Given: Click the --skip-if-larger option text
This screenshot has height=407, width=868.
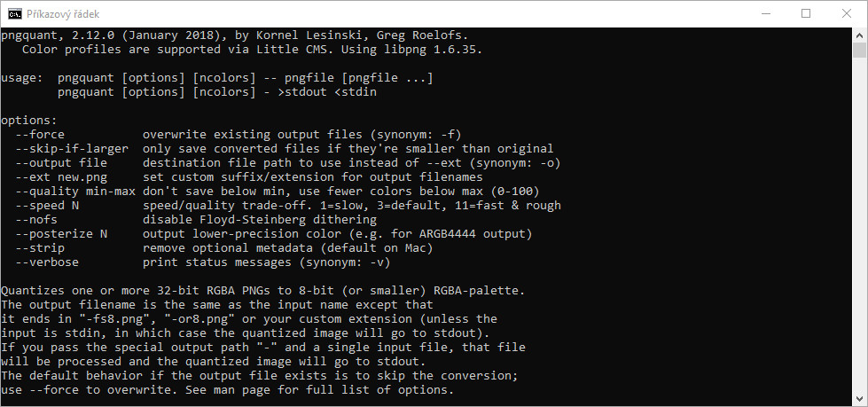Looking at the screenshot, I should [72, 148].
